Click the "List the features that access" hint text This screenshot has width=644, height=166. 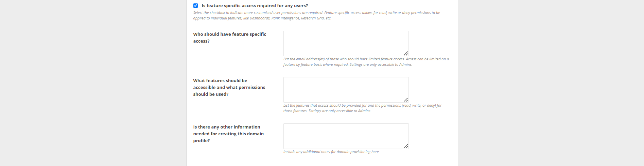[x=362, y=106]
